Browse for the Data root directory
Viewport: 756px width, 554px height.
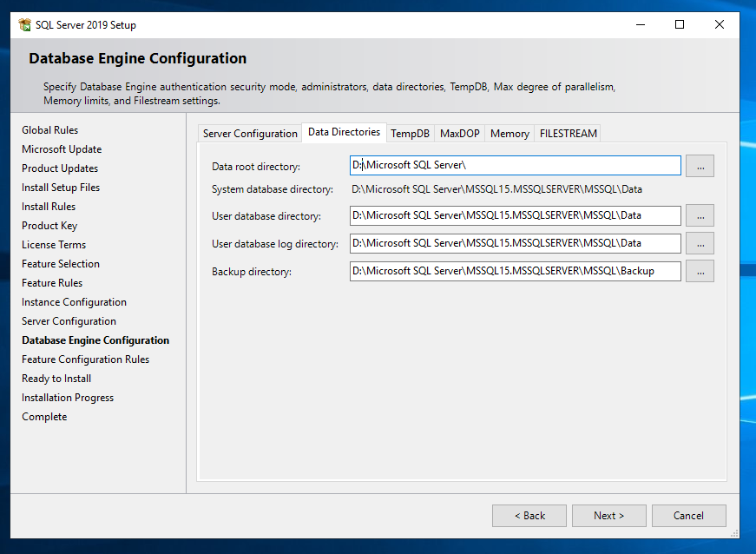[x=700, y=167]
